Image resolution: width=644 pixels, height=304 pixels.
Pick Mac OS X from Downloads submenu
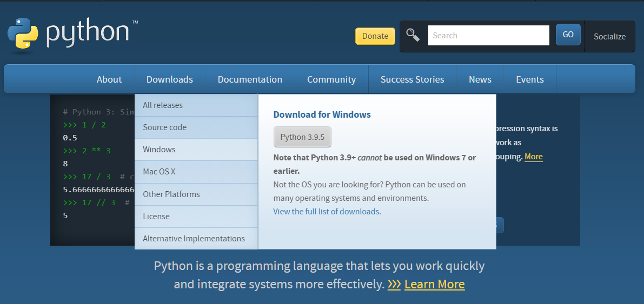pyautogui.click(x=159, y=172)
